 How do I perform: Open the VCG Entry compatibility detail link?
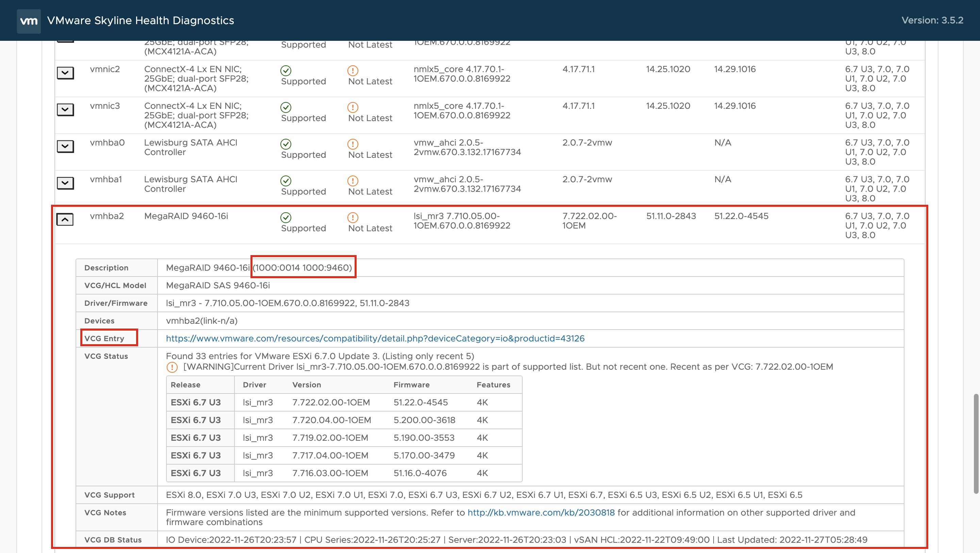tap(375, 338)
